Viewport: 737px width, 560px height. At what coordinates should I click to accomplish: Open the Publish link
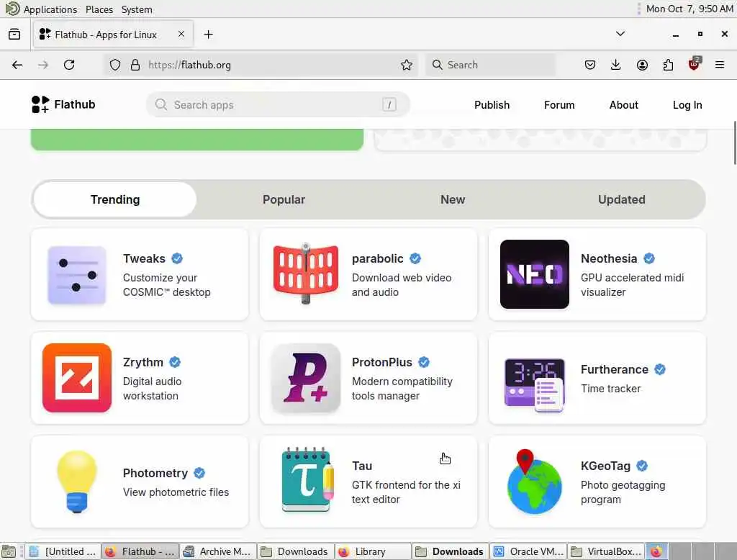click(492, 105)
